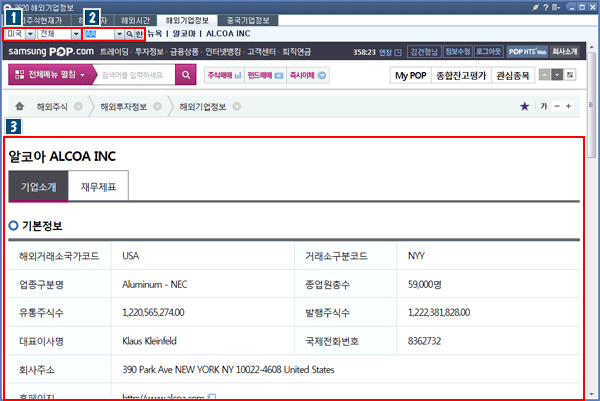
Task: Open the 기업소개 tab
Action: [x=38, y=187]
